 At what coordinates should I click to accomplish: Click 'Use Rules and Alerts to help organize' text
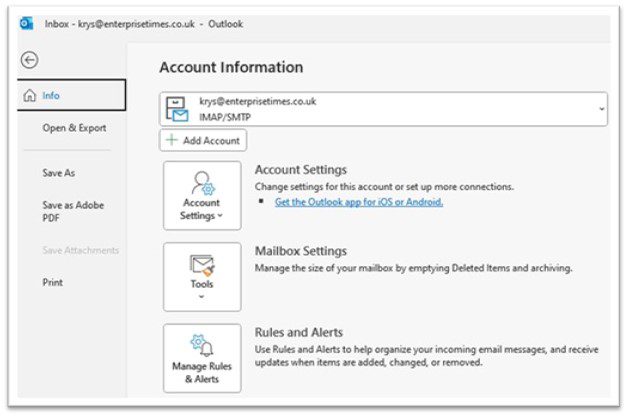point(427,356)
